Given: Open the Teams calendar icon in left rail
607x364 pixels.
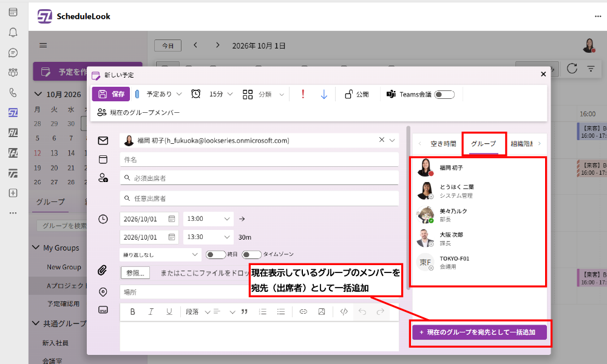Looking at the screenshot, I should point(13,12).
